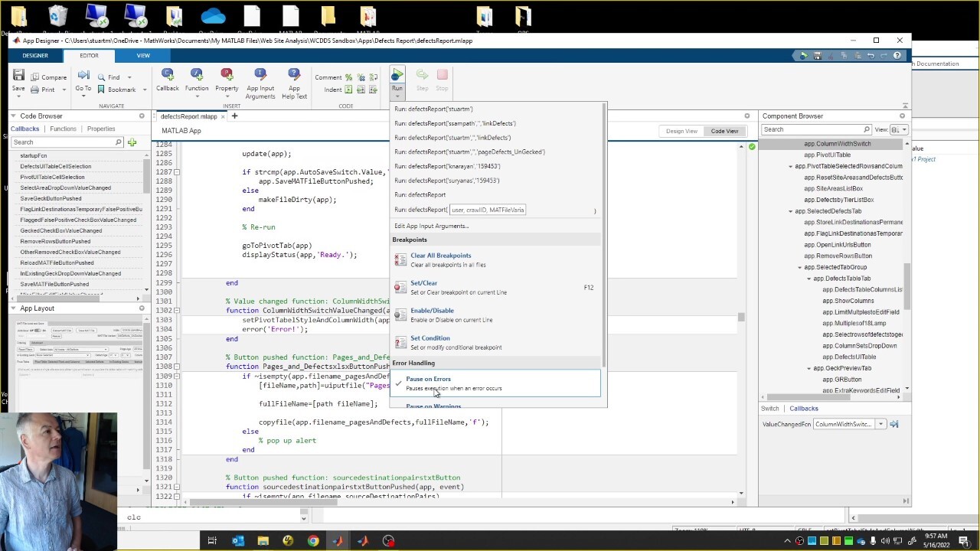980x551 pixels.
Task: Click the Clear All Breakpoints menu entry
Action: coord(440,256)
